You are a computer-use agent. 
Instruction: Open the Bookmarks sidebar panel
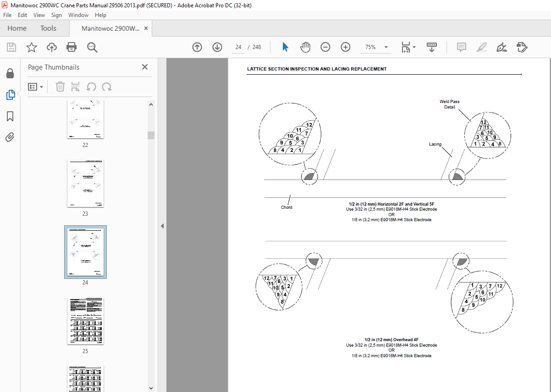[x=10, y=116]
